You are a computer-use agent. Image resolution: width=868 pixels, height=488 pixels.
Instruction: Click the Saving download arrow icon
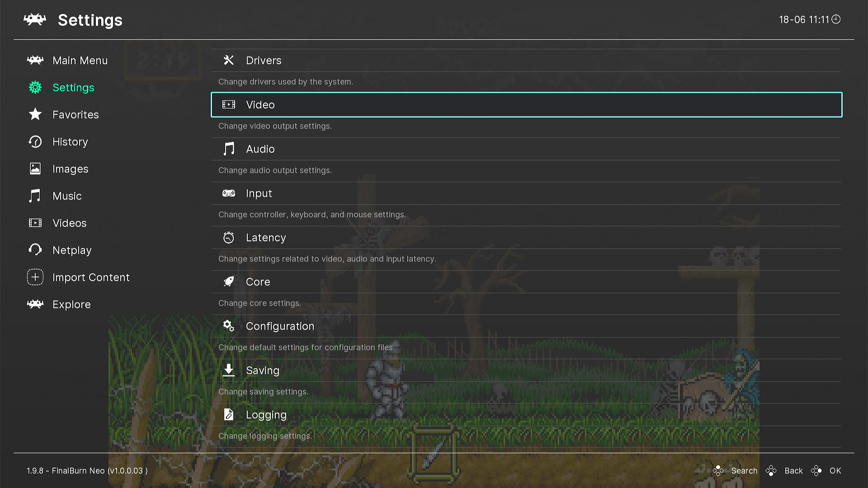coord(229,371)
